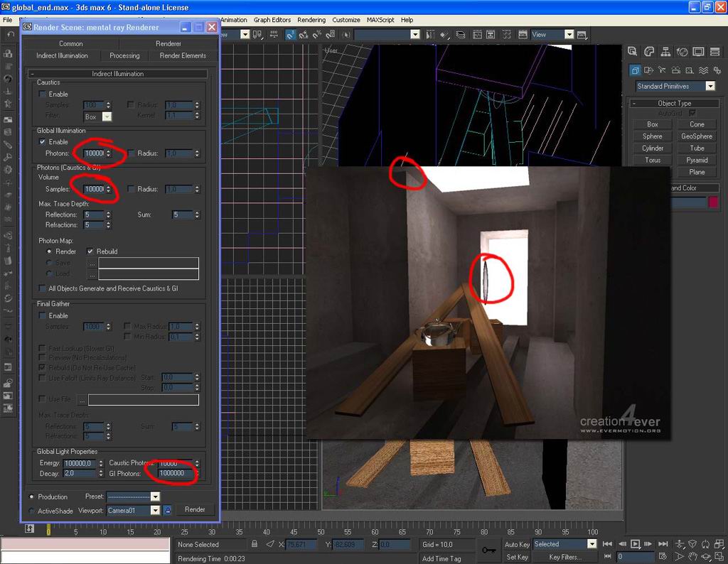Open the Viewport Camera01 dropdown
The image size is (728, 564).
click(x=154, y=510)
